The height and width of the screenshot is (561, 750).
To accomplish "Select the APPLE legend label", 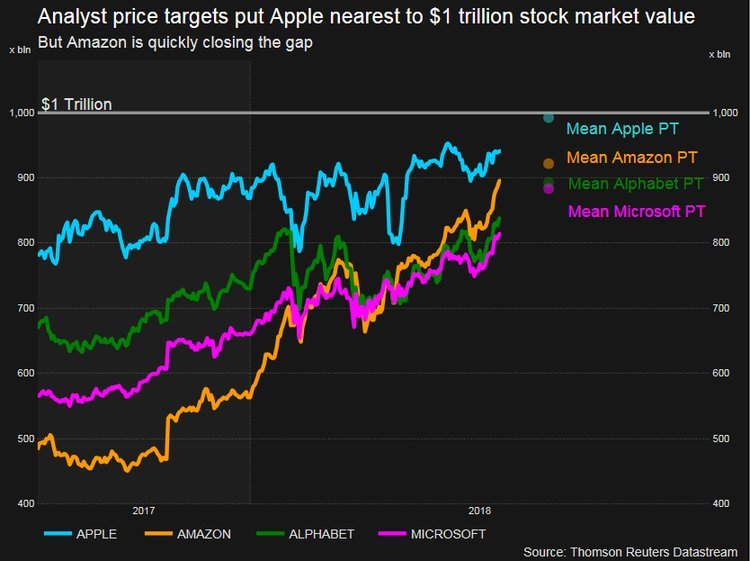I will pos(97,534).
